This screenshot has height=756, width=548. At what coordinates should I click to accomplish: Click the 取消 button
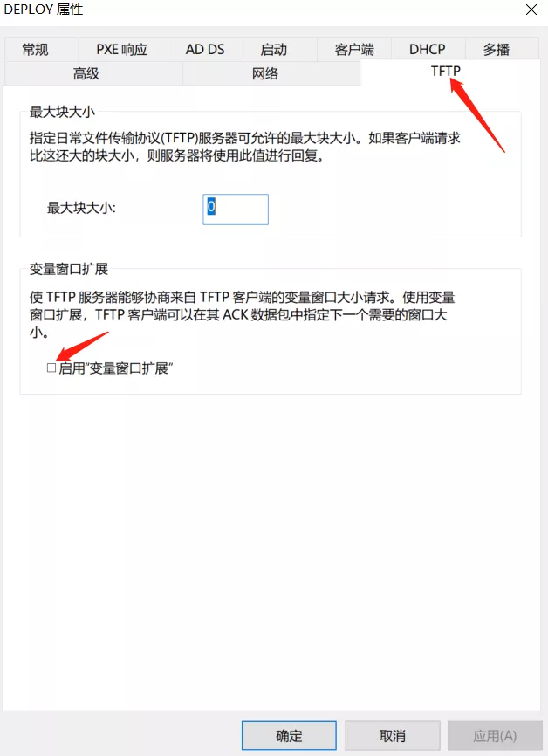(393, 736)
